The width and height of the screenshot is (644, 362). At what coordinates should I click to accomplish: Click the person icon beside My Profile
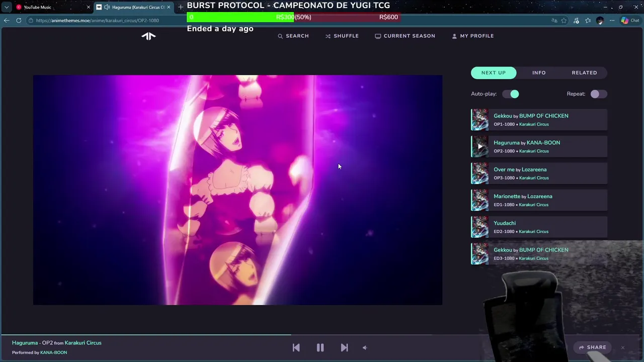pyautogui.click(x=454, y=36)
